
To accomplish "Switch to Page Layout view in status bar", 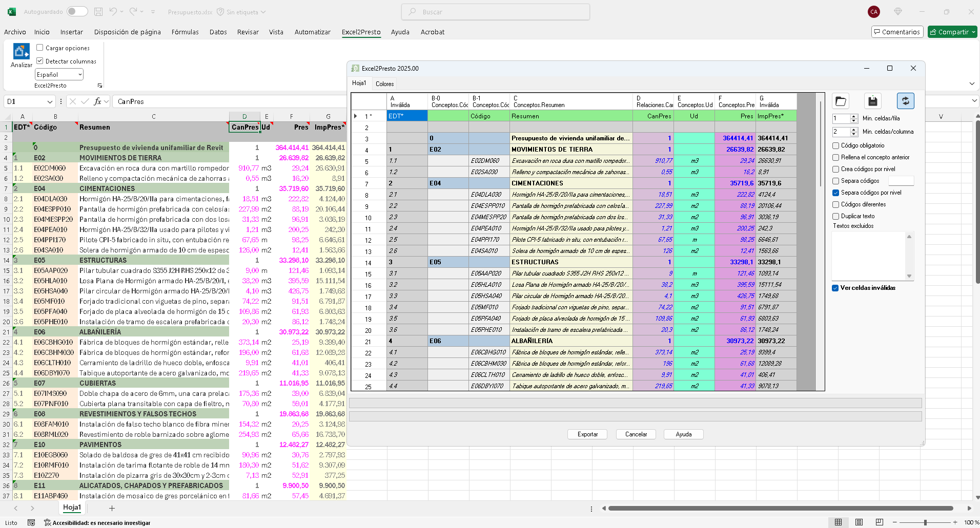I will pyautogui.click(x=859, y=522).
